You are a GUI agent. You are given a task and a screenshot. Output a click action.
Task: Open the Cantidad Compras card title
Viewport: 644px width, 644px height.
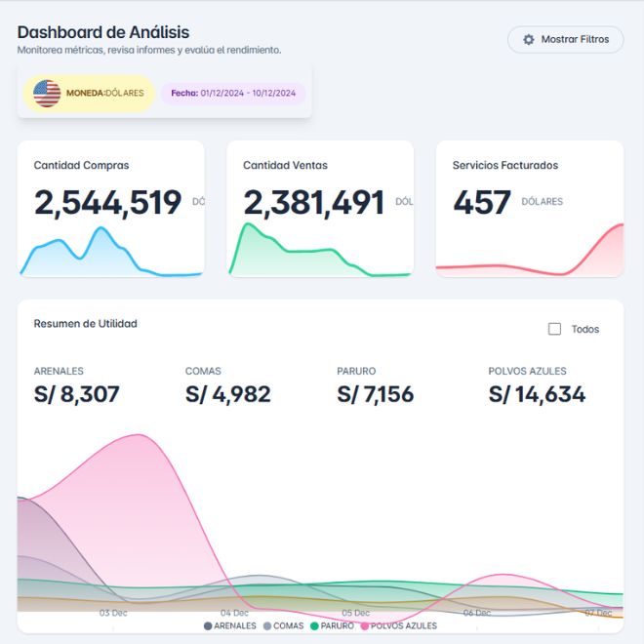[81, 166]
